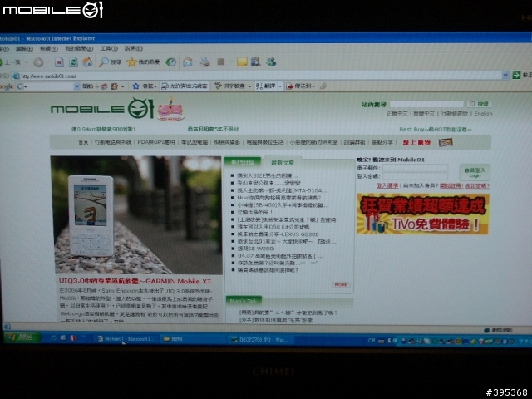The width and height of the screenshot is (532, 399).
Task: Click the Refresh page toolbar icon
Action: click(x=73, y=62)
